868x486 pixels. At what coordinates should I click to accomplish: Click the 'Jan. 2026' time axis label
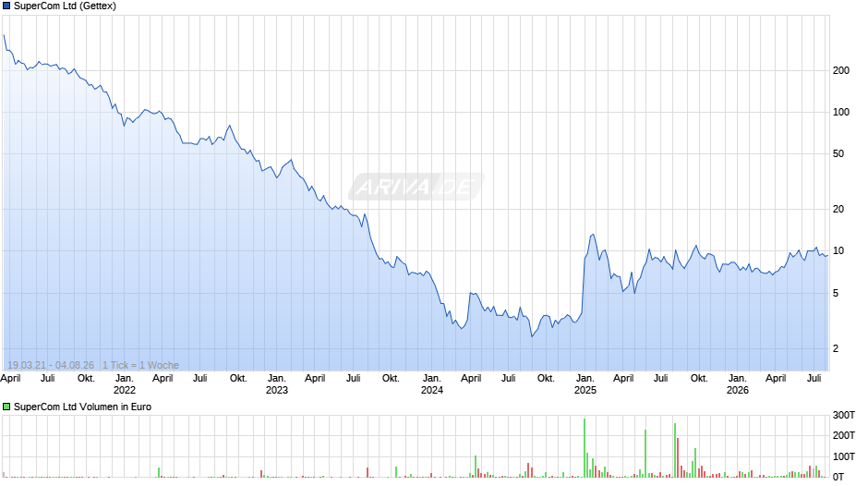coord(738,384)
